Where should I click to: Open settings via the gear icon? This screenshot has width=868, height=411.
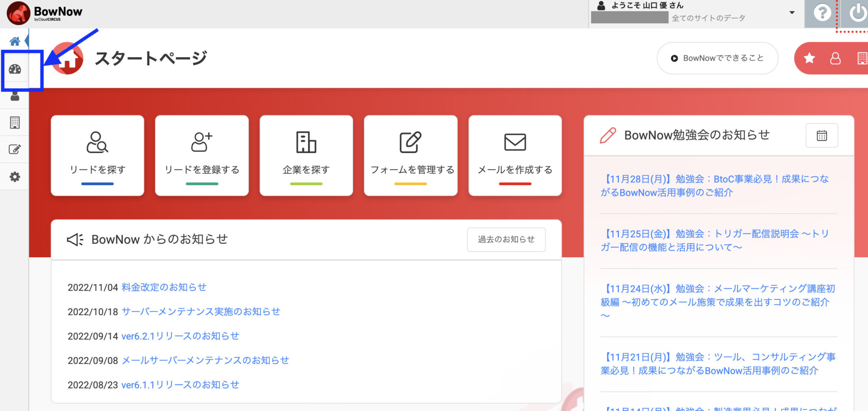click(x=15, y=176)
